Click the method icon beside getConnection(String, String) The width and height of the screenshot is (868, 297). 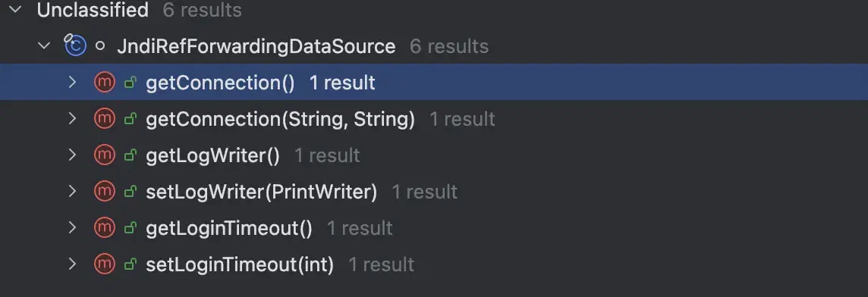coord(105,118)
